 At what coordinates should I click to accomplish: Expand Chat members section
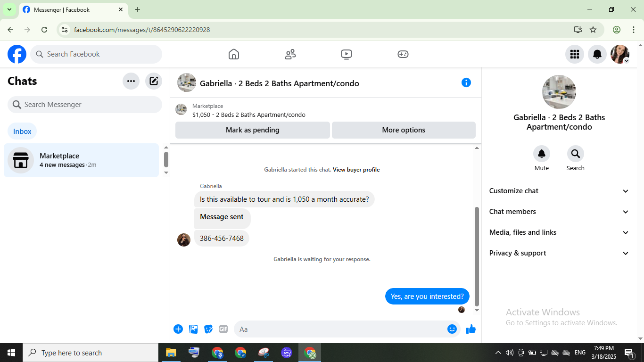coord(559,212)
